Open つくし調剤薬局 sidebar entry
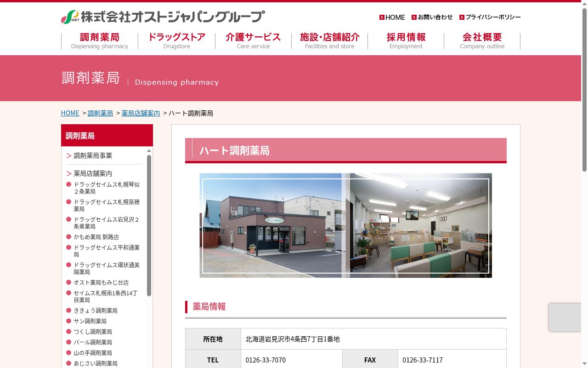 (x=93, y=332)
